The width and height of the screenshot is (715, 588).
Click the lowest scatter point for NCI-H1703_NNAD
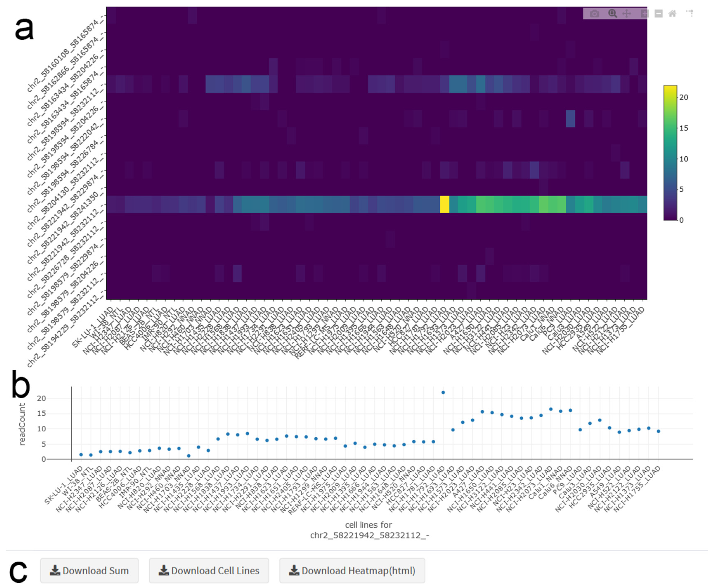pyautogui.click(x=189, y=456)
